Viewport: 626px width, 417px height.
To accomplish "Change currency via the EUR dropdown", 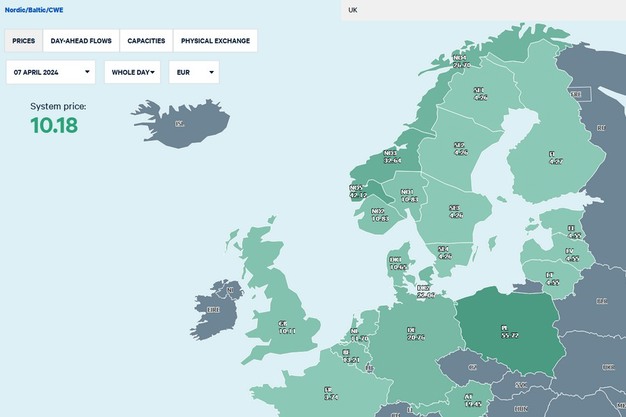I will (x=196, y=72).
